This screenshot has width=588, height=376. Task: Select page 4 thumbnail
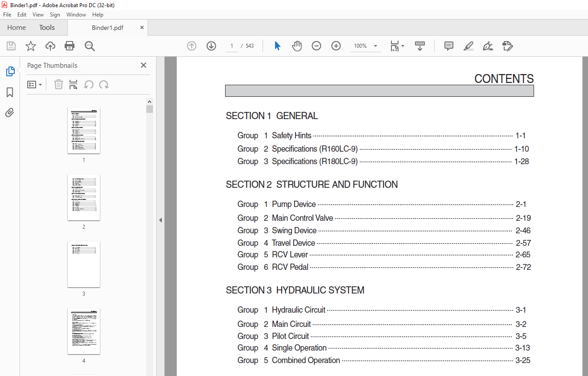tap(84, 331)
